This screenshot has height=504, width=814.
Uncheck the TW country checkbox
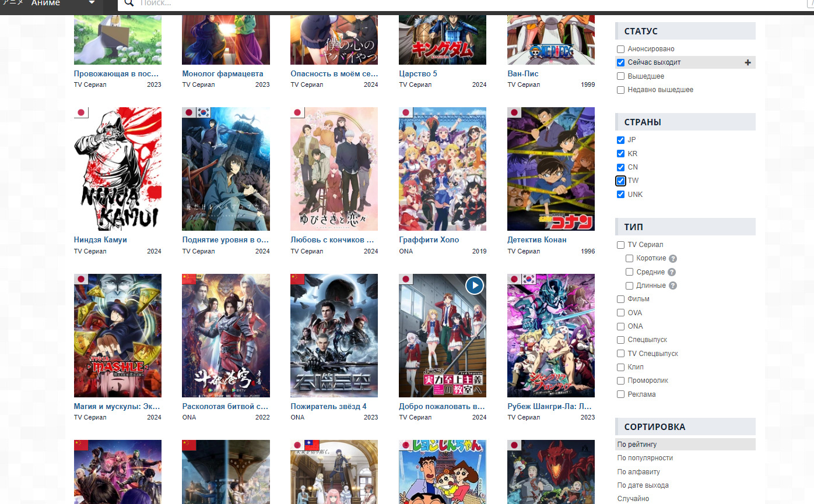(x=621, y=181)
